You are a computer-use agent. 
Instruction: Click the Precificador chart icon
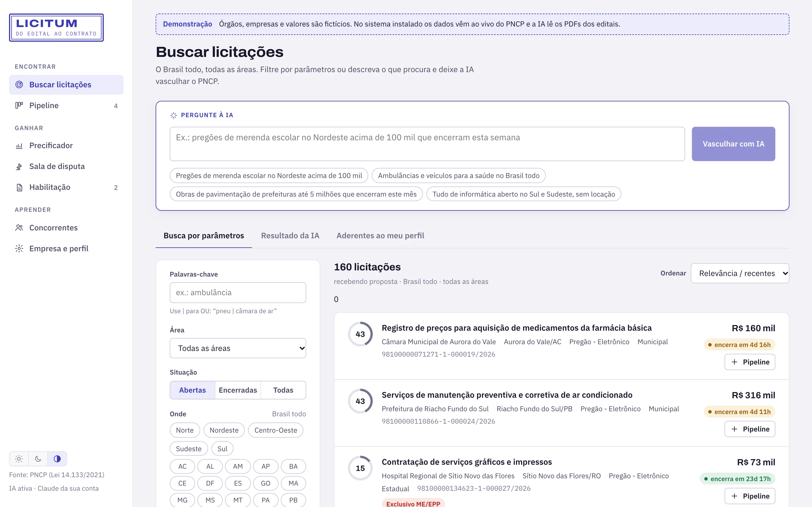coord(19,146)
